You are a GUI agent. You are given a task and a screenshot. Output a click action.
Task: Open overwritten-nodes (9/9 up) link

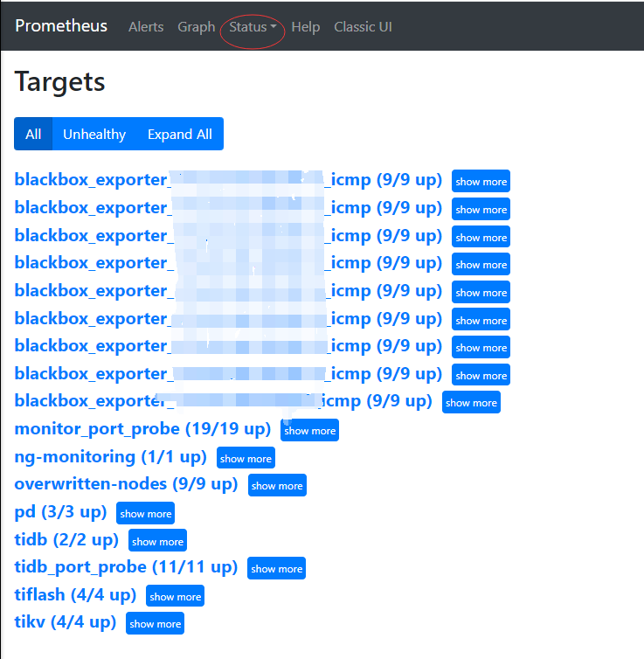126,484
